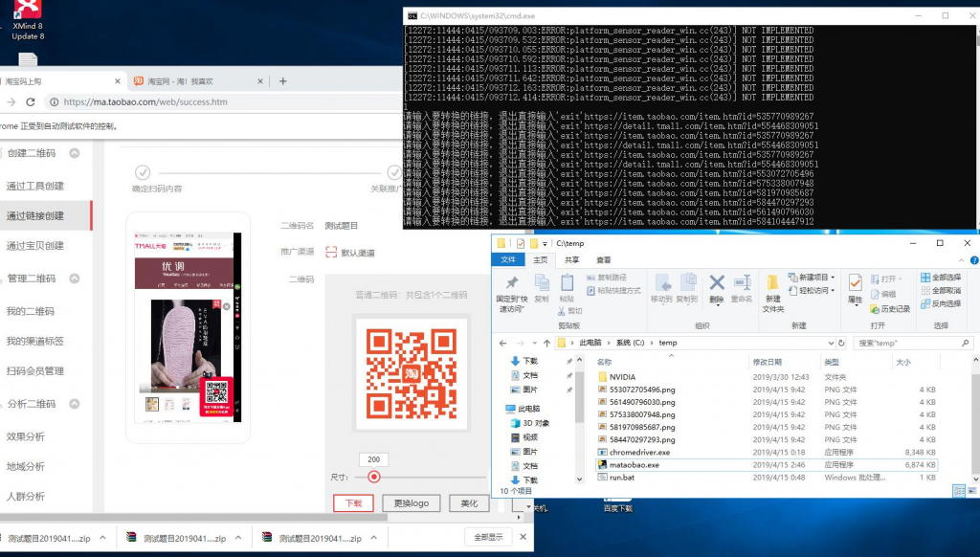Open menu for third 测试题目 zip download
This screenshot has height=557, width=980.
coord(374,538)
